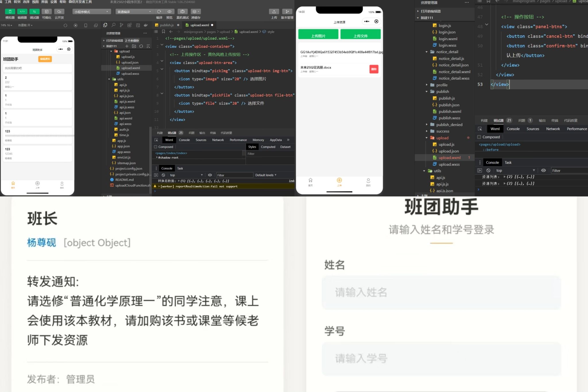Open the Network tab in the left debugger
The width and height of the screenshot is (588, 392).
tap(218, 140)
